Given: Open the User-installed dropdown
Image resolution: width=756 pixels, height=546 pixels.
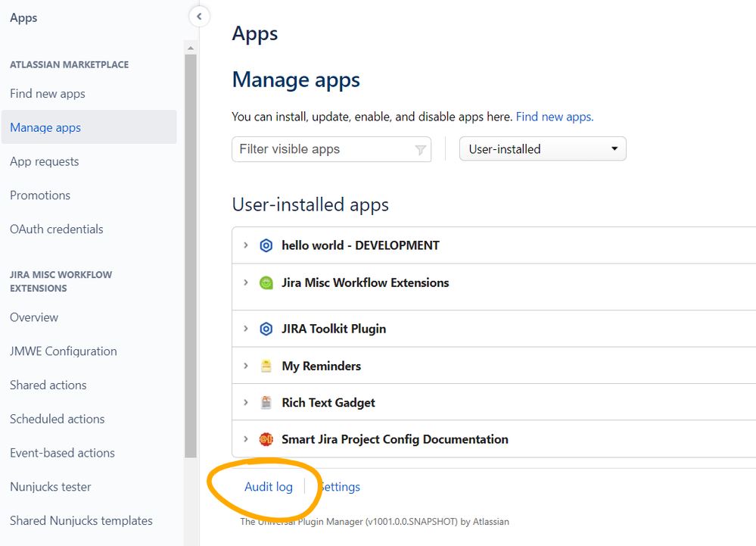Looking at the screenshot, I should (542, 148).
